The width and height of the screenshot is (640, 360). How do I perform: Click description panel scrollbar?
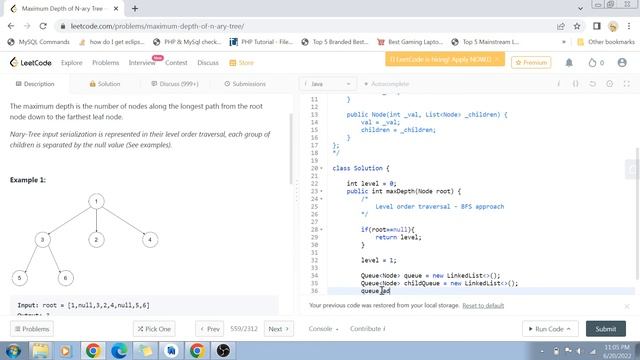point(291,149)
